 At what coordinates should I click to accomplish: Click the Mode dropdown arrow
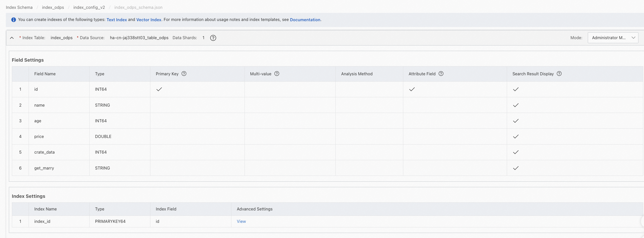coord(633,38)
